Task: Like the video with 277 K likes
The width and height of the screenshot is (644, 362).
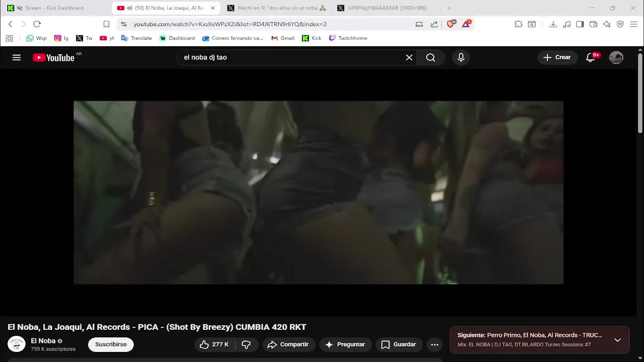Action: [214, 344]
